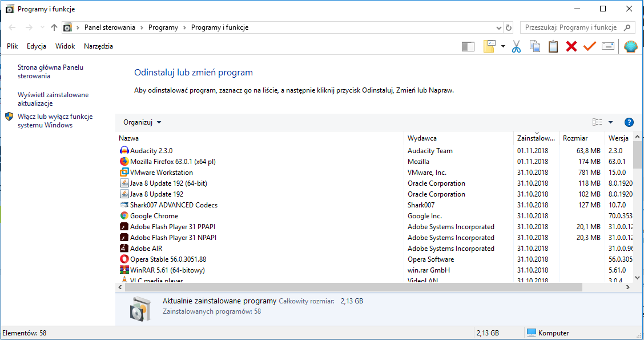The width and height of the screenshot is (644, 340).
Task: Sort by Wydawca column header
Action: (459, 138)
